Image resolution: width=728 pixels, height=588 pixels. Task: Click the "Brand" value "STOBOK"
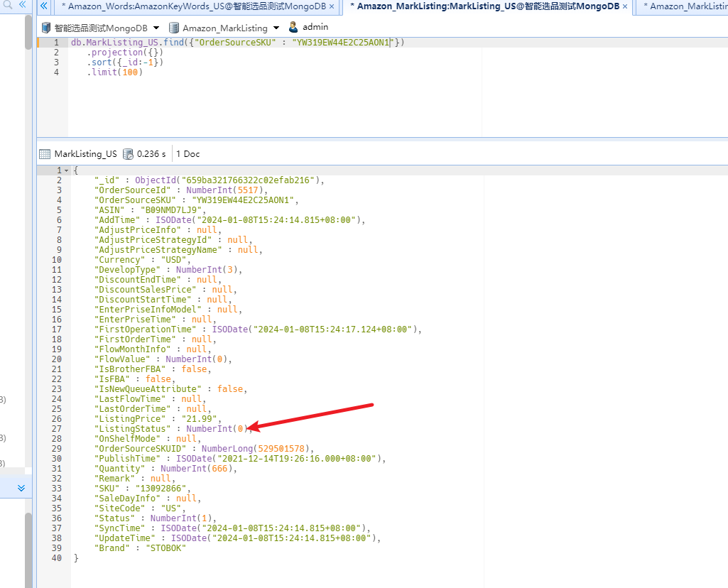pyautogui.click(x=165, y=548)
